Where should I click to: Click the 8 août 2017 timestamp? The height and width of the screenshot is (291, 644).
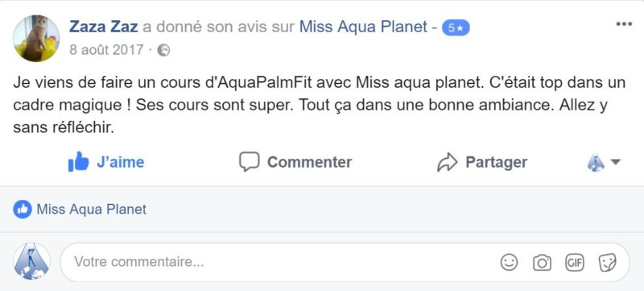point(106,50)
